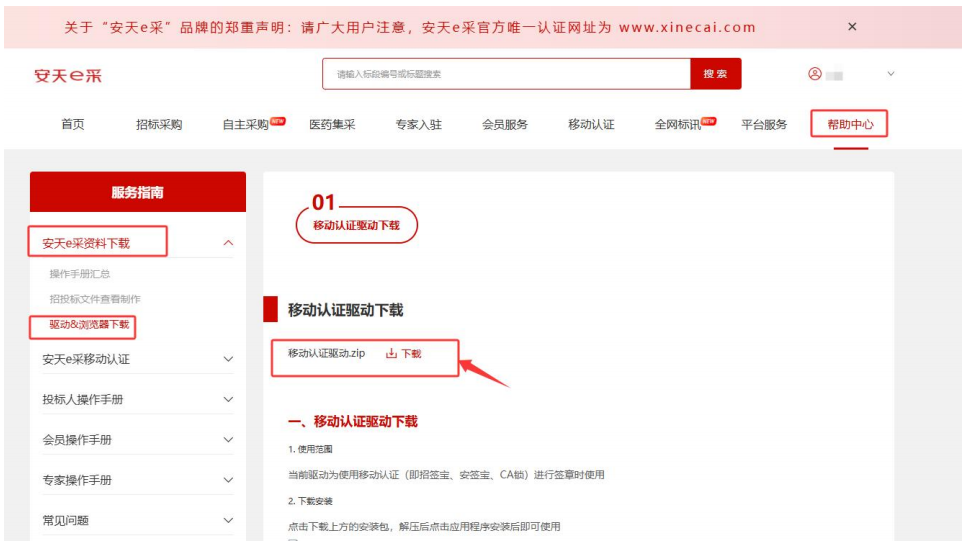This screenshot has height=558, width=970.
Task: Click the 2. 下载安装 text
Action: (310, 501)
